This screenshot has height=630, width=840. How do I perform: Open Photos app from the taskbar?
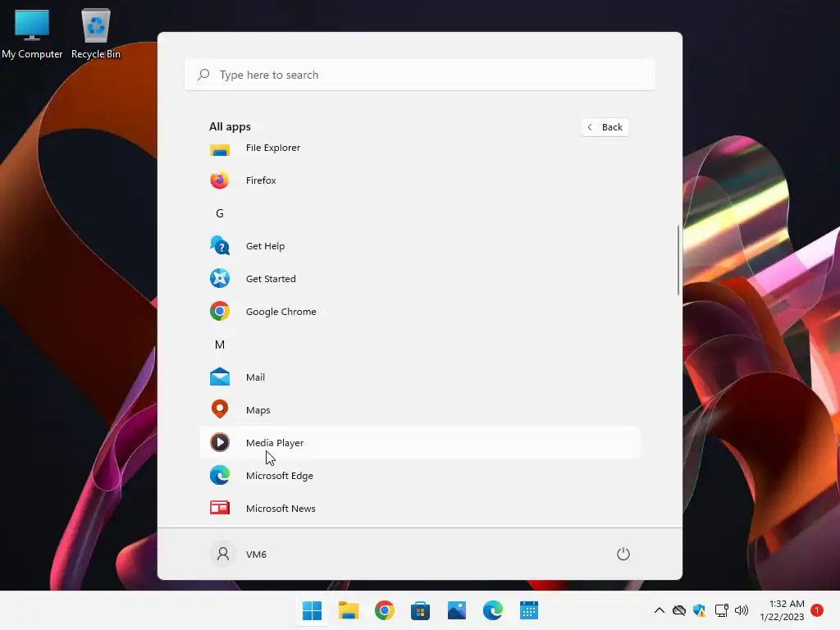click(457, 610)
